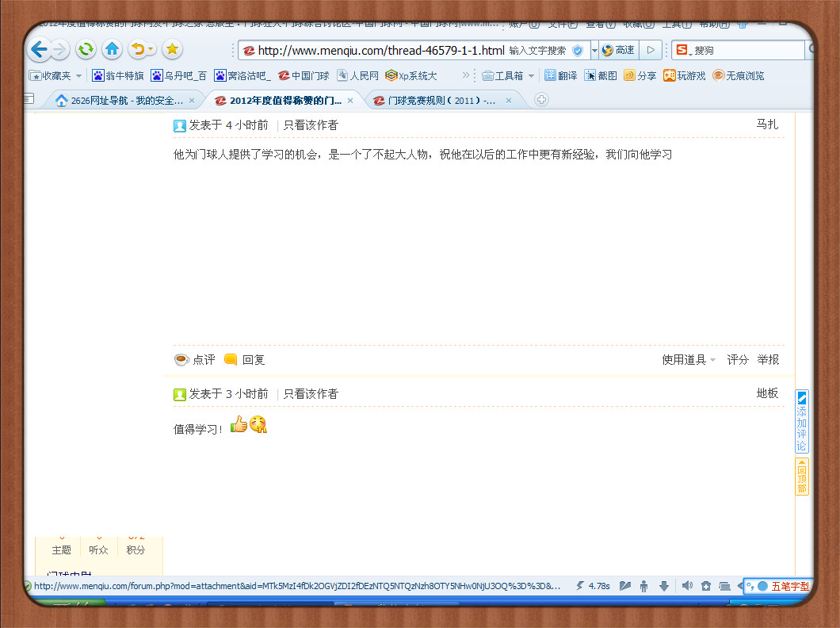The height and width of the screenshot is (628, 840).
Task: Click the 玩游戏 games icon
Action: point(684,76)
